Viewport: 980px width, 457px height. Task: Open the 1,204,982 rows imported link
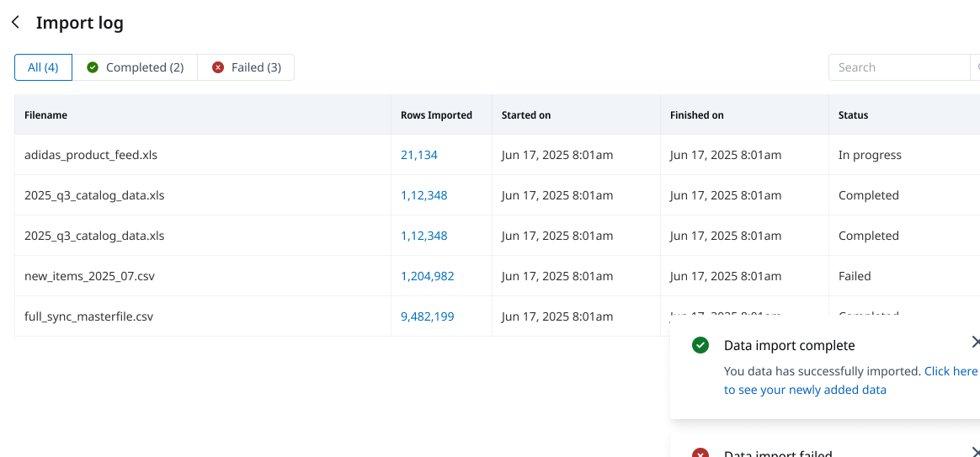click(x=428, y=276)
